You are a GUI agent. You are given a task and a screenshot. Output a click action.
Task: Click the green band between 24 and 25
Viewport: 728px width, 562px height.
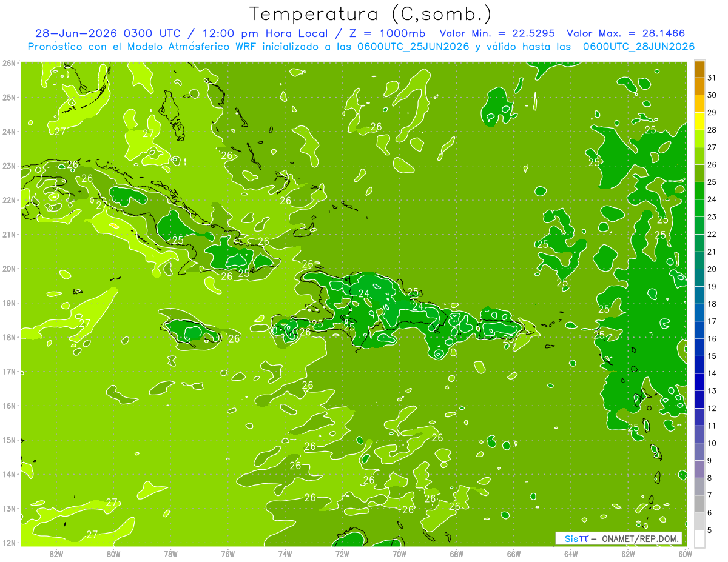(699, 191)
